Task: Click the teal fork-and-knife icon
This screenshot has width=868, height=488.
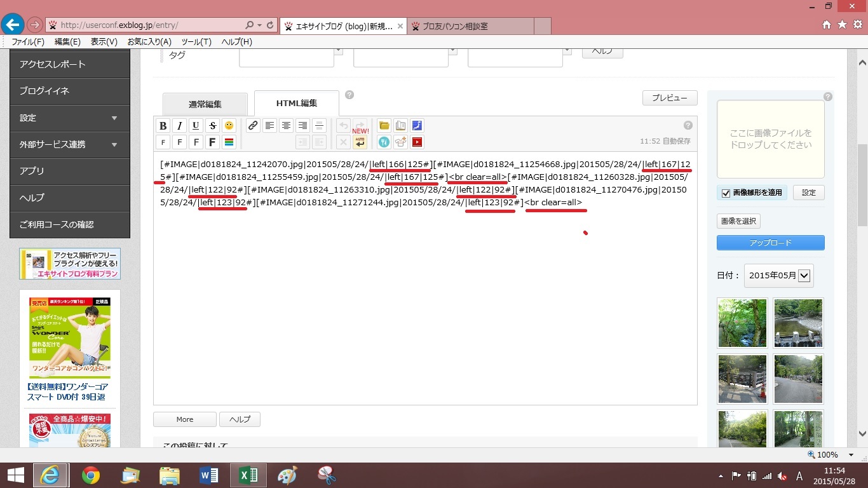Action: [x=384, y=142]
